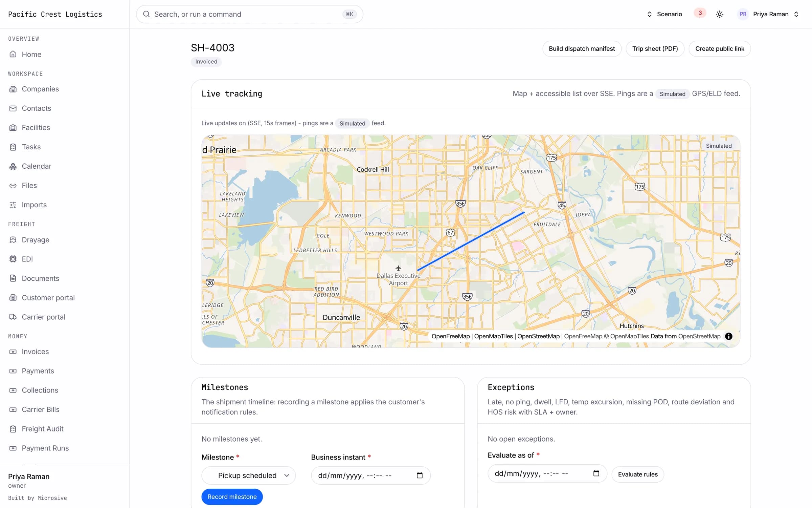Click 'No open exceptions.' text
The image size is (812, 508).
(x=521, y=439)
